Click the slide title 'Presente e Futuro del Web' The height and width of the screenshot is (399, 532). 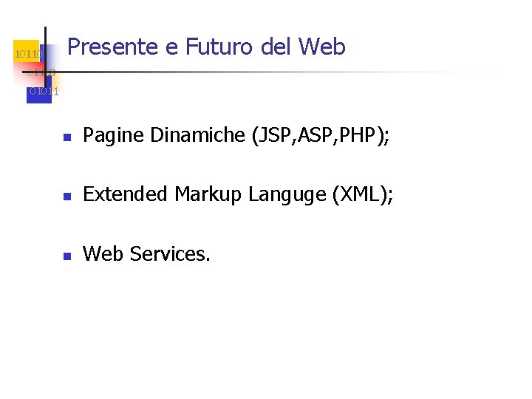pos(206,46)
